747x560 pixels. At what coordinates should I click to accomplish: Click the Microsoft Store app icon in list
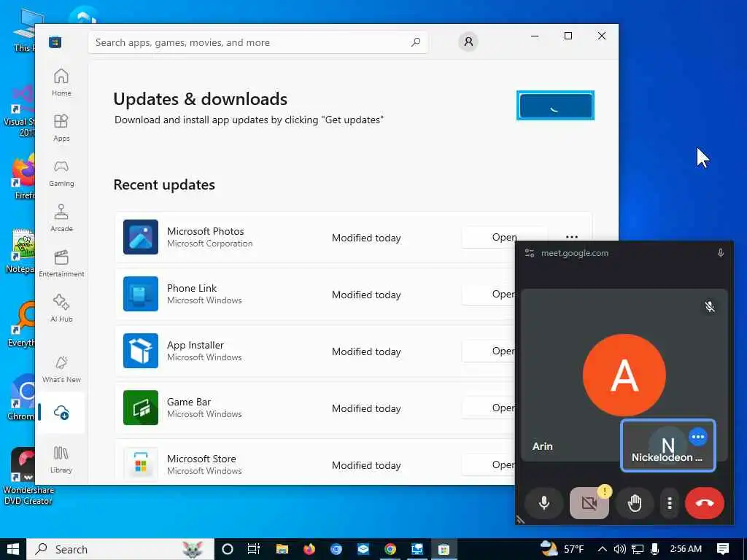click(x=141, y=464)
